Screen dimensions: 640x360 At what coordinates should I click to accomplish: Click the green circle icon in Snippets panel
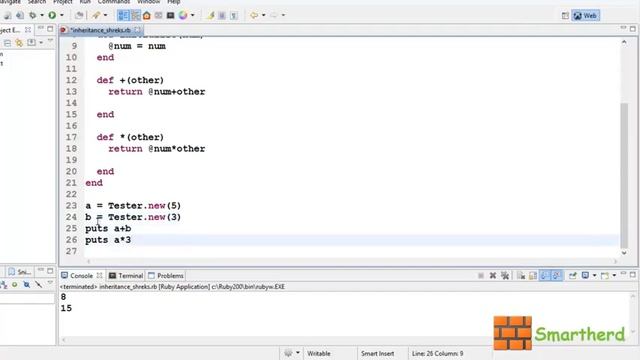[14, 284]
